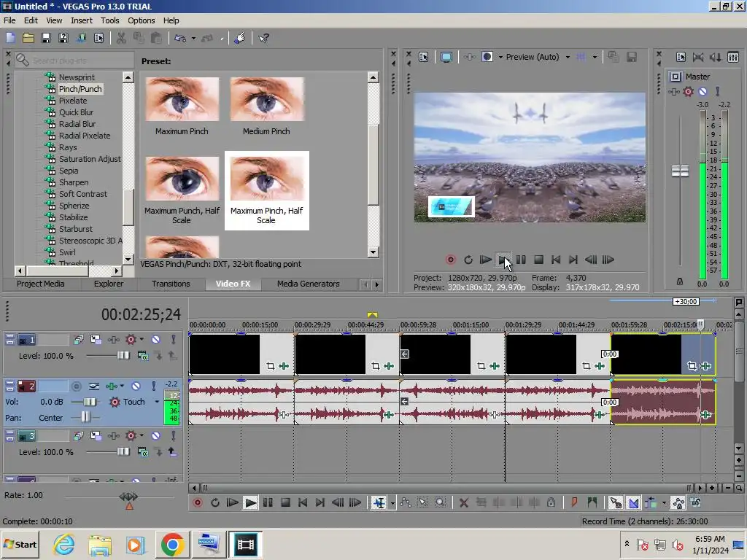Toggle Enable Snapping in the timeline toolbar
Screen dimensions: 747x560
coord(616,502)
